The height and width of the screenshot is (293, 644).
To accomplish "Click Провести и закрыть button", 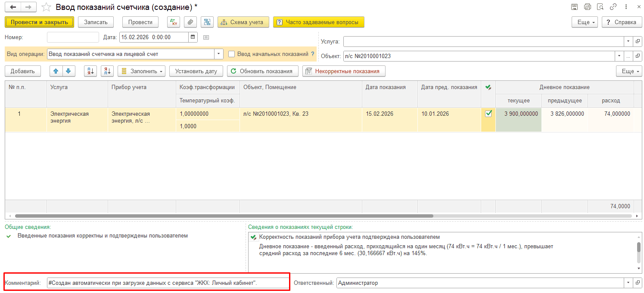I will (39, 22).
